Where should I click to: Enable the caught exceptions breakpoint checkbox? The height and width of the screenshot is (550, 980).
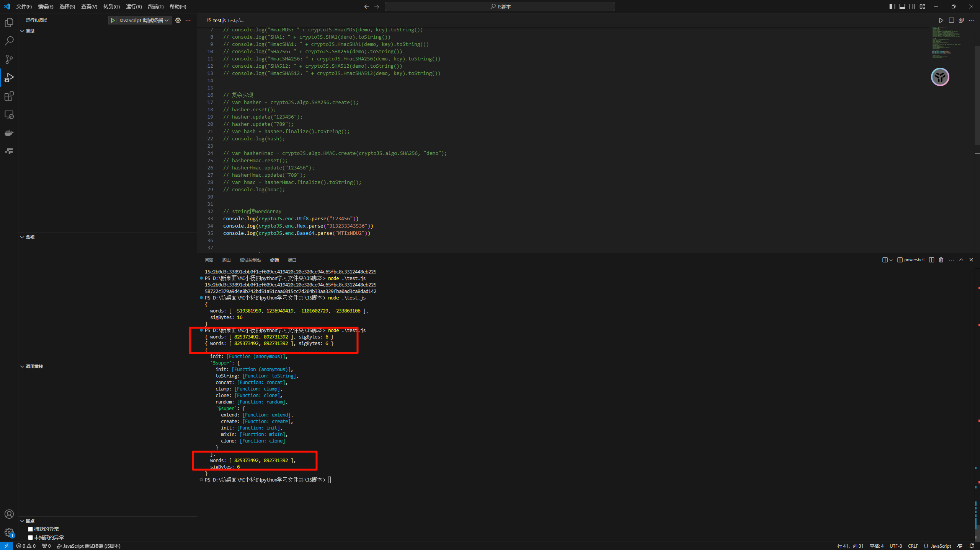click(x=30, y=529)
